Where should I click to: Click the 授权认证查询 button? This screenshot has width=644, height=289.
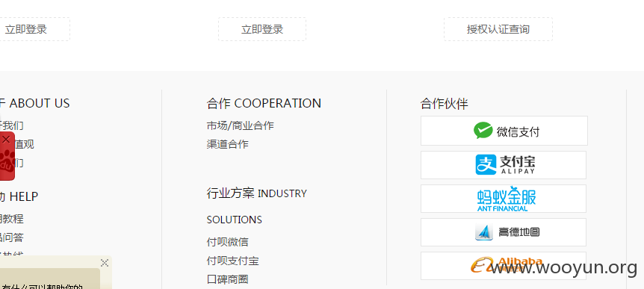pyautogui.click(x=498, y=29)
